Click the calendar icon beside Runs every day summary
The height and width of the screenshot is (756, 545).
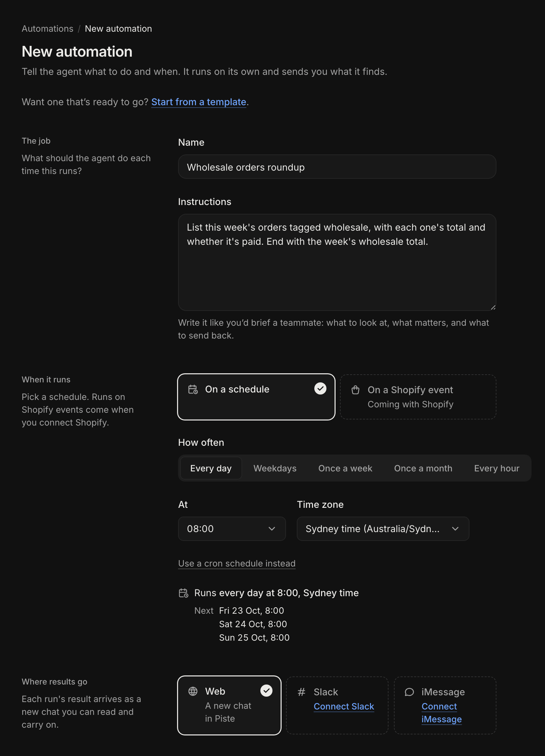(x=183, y=593)
